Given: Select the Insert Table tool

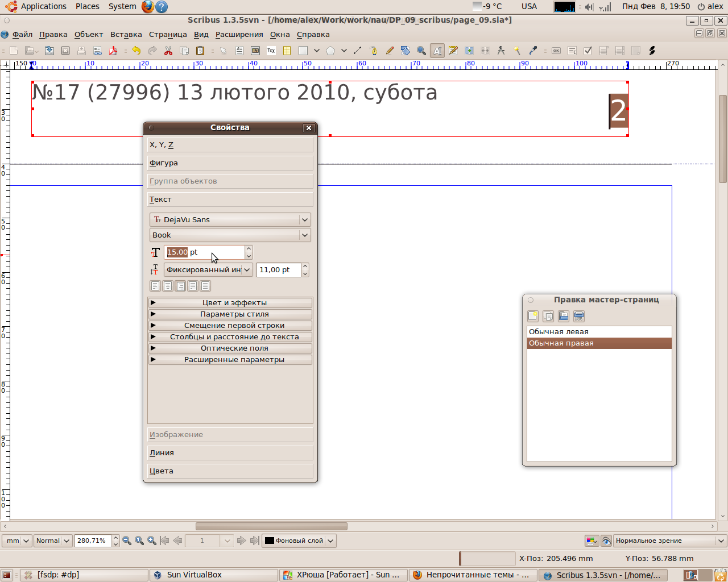Looking at the screenshot, I should point(287,51).
